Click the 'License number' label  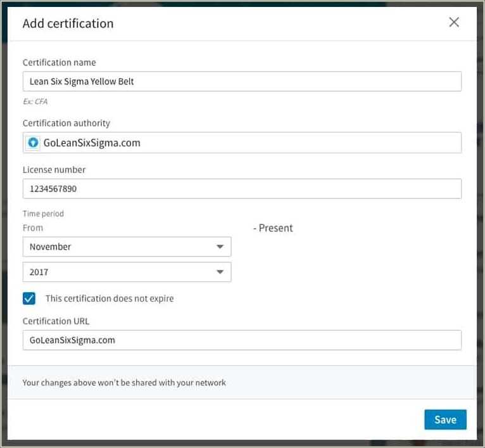[x=54, y=170]
